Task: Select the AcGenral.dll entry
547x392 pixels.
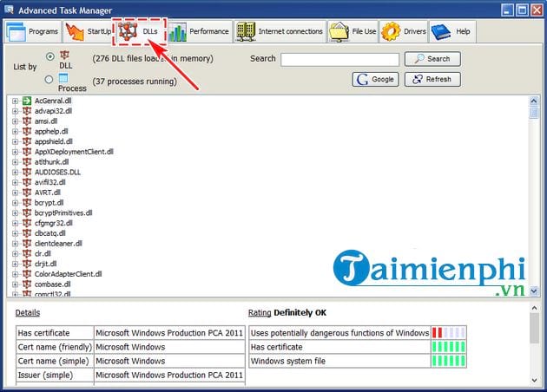Action: [53, 101]
